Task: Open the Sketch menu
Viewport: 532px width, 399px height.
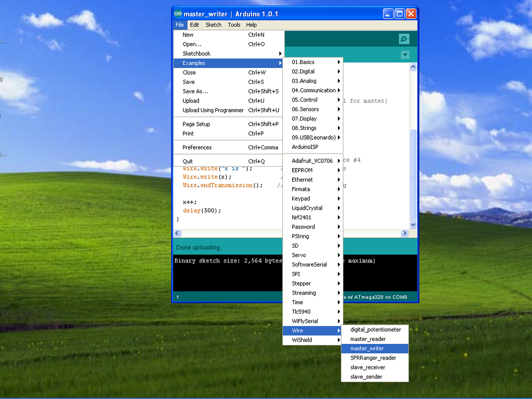Action: click(213, 25)
